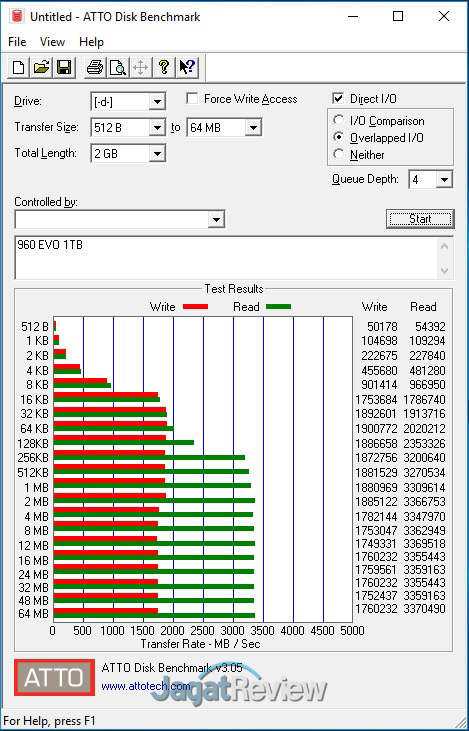Choose the Neither radio option
This screenshot has height=731, width=469.
click(338, 154)
